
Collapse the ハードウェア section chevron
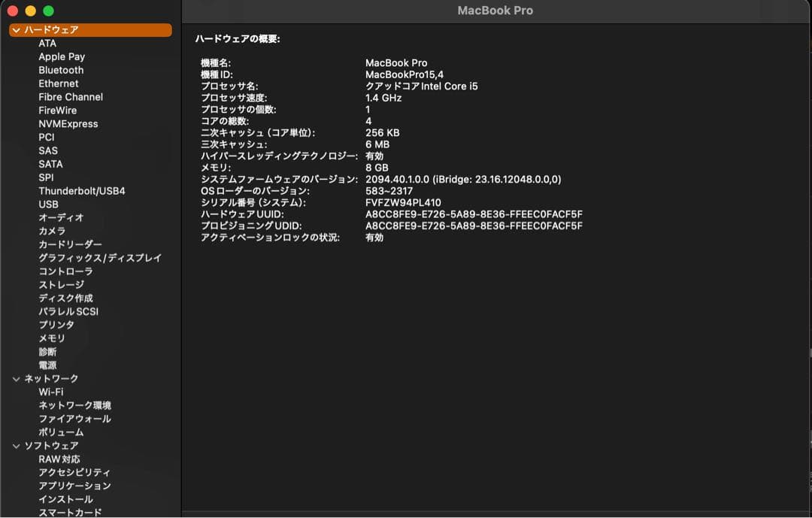[16, 30]
